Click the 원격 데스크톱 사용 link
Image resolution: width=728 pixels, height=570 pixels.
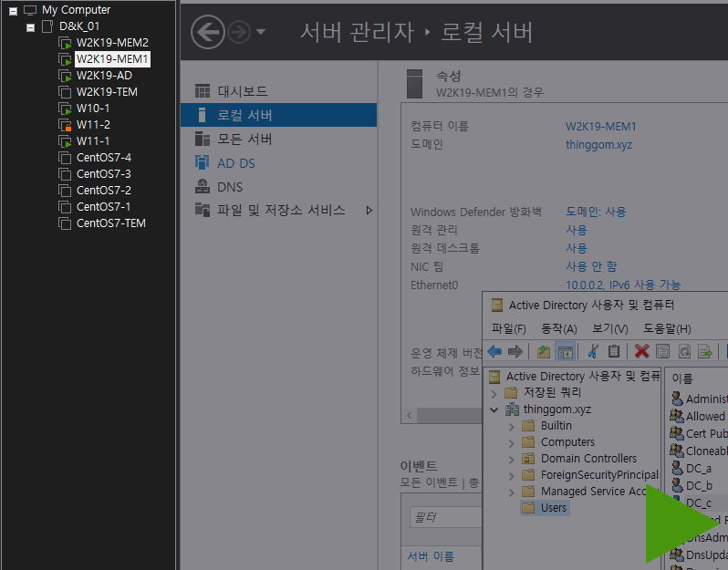(577, 248)
